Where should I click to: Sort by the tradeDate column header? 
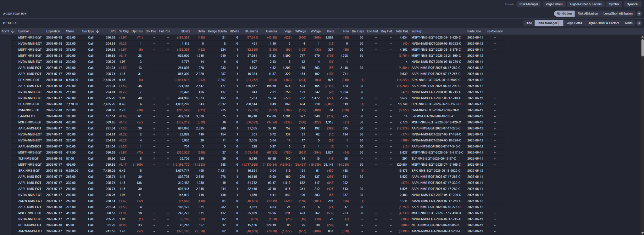pos(474,31)
